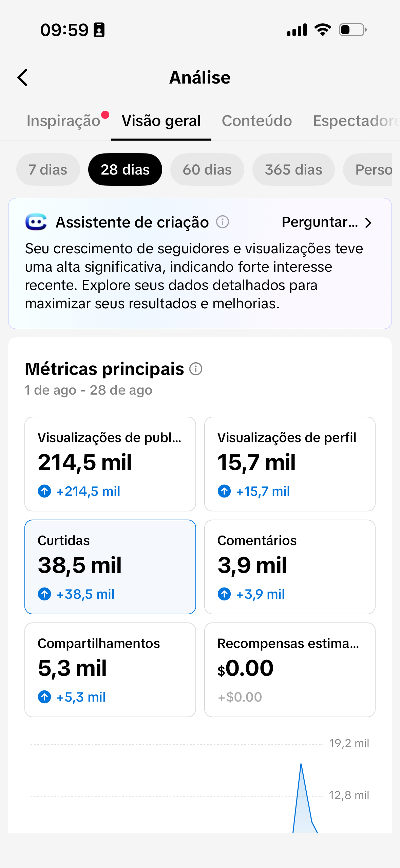Open info icon beside Assistente de criação
400x868 pixels.
[223, 222]
